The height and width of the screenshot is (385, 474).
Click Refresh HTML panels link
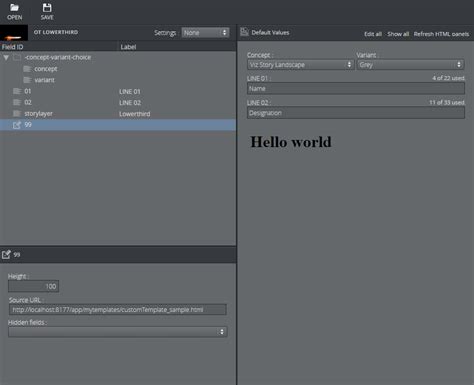(441, 34)
